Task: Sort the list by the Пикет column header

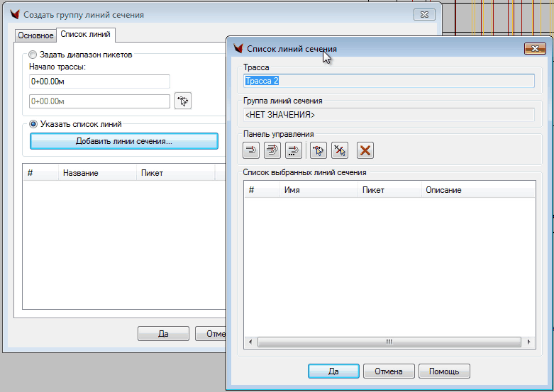Action: click(387, 190)
